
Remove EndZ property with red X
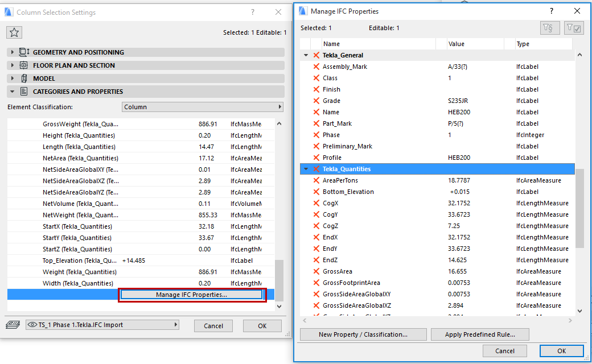tap(316, 260)
